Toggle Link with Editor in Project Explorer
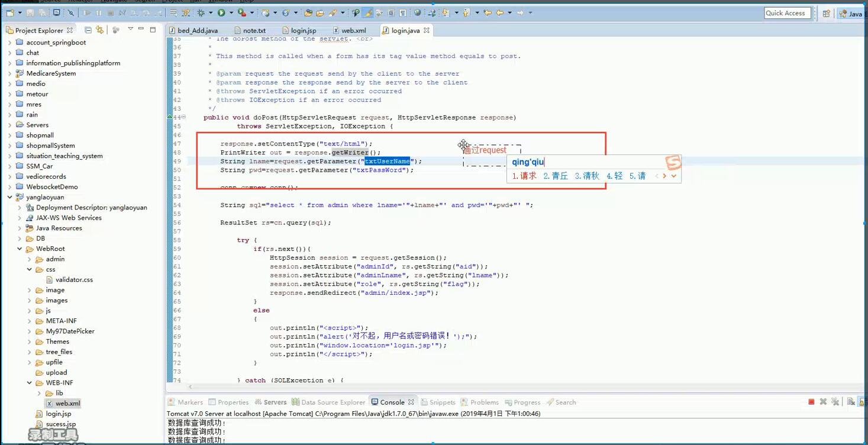The image size is (868, 445). tap(99, 30)
